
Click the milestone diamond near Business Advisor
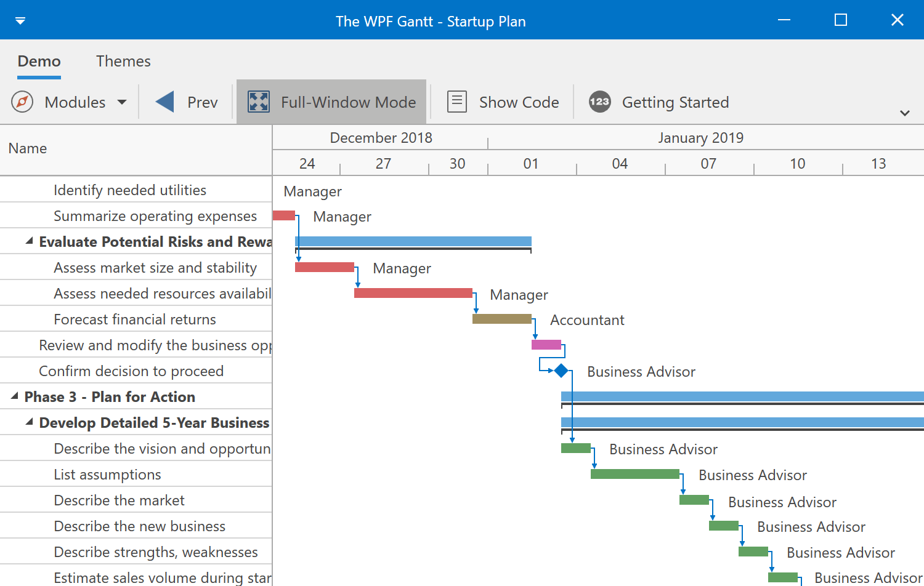[561, 371]
